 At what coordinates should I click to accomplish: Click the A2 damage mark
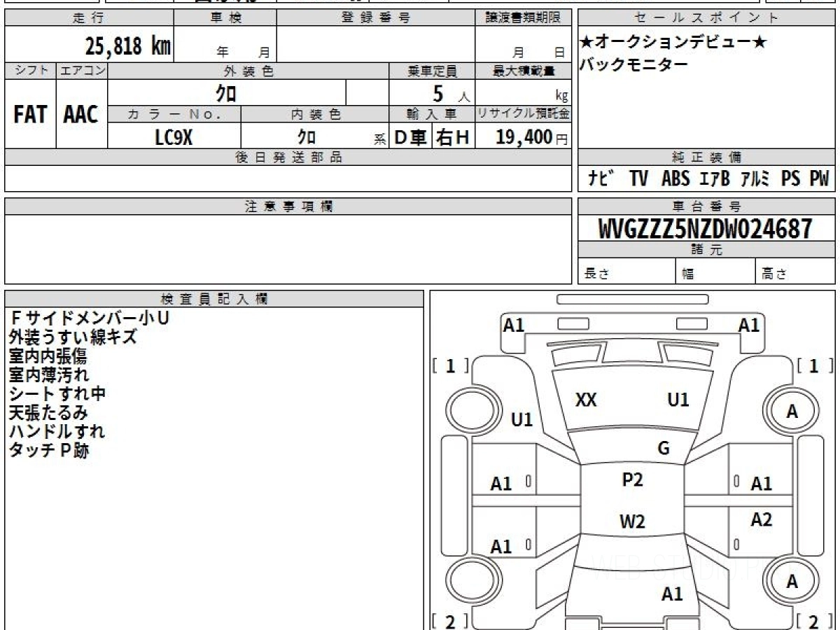(x=761, y=519)
